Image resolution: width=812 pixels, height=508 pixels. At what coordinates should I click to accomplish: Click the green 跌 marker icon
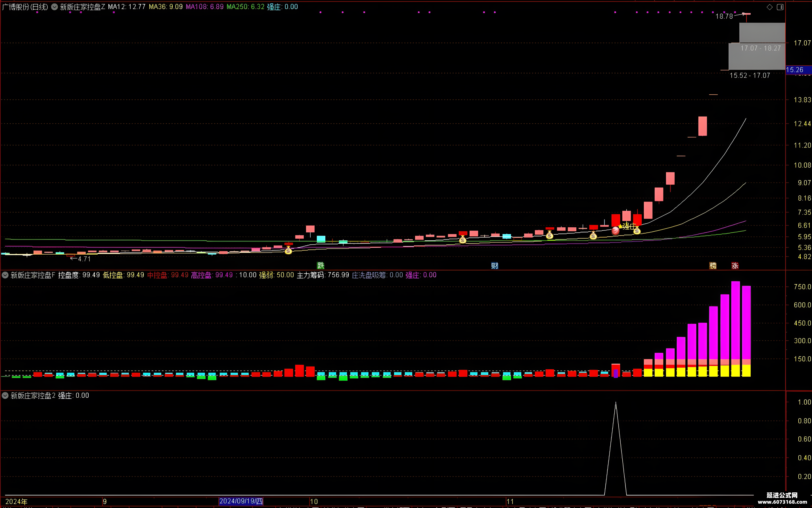pos(321,265)
